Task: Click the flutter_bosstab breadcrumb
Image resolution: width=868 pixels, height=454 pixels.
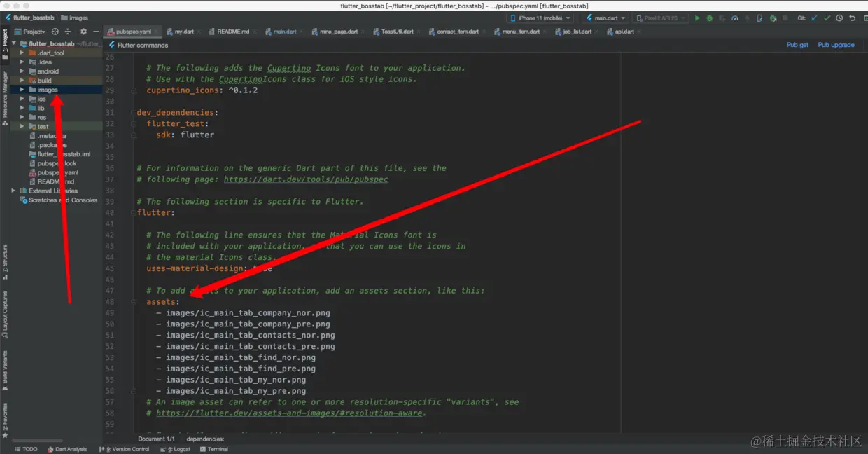Action: 29,18
